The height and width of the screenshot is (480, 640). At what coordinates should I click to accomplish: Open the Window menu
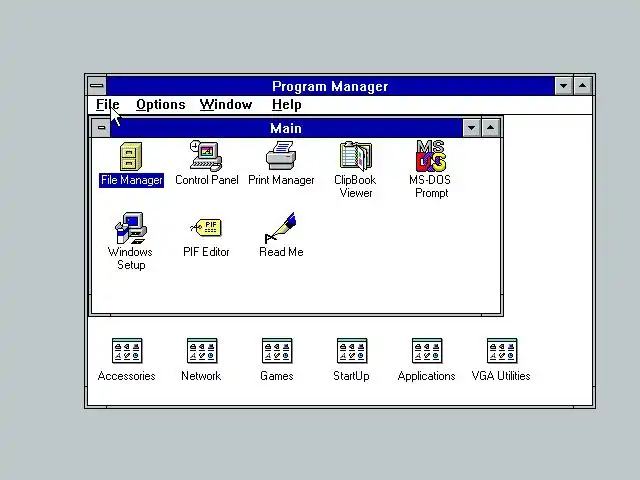[x=226, y=104]
